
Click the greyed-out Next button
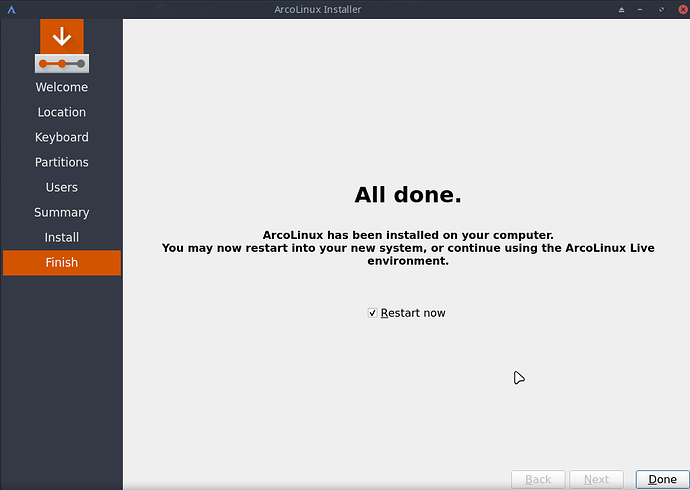pyautogui.click(x=596, y=479)
